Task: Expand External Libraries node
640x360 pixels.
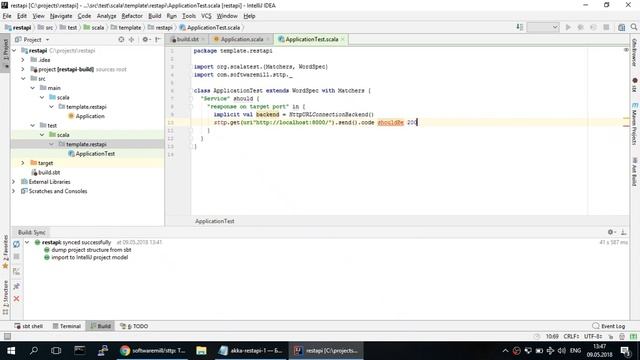Action: 14,182
